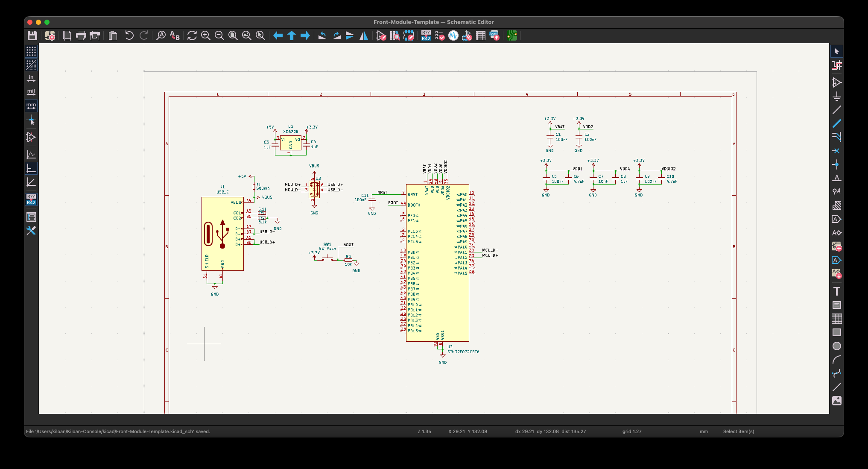Click Undo in the toolbar
Screen dimensions: 868x469
pyautogui.click(x=129, y=36)
